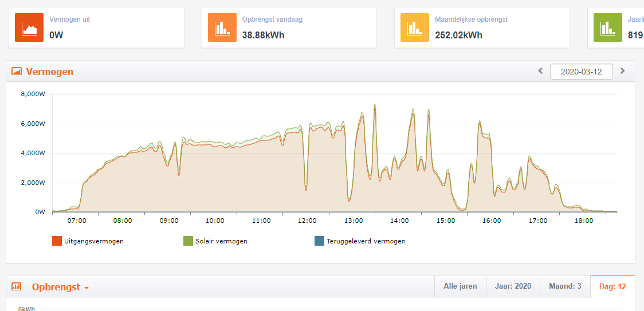
Task: Click the green Solair vermogen color swatch
Action: coord(188,241)
